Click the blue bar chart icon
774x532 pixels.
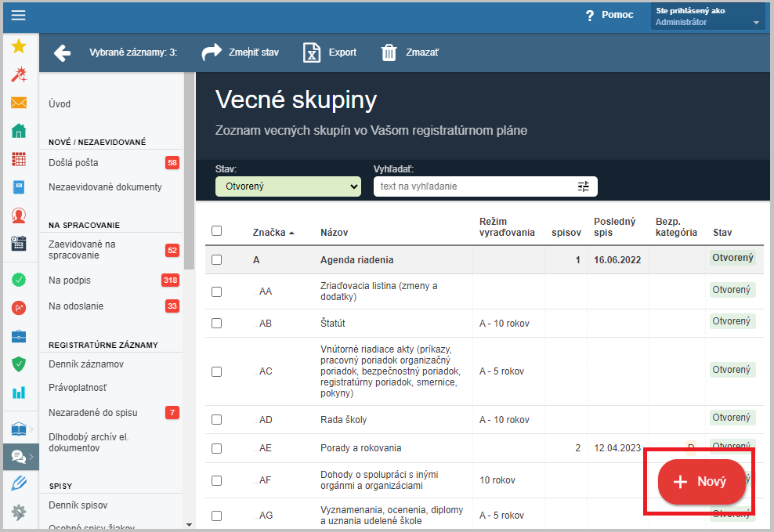19,392
